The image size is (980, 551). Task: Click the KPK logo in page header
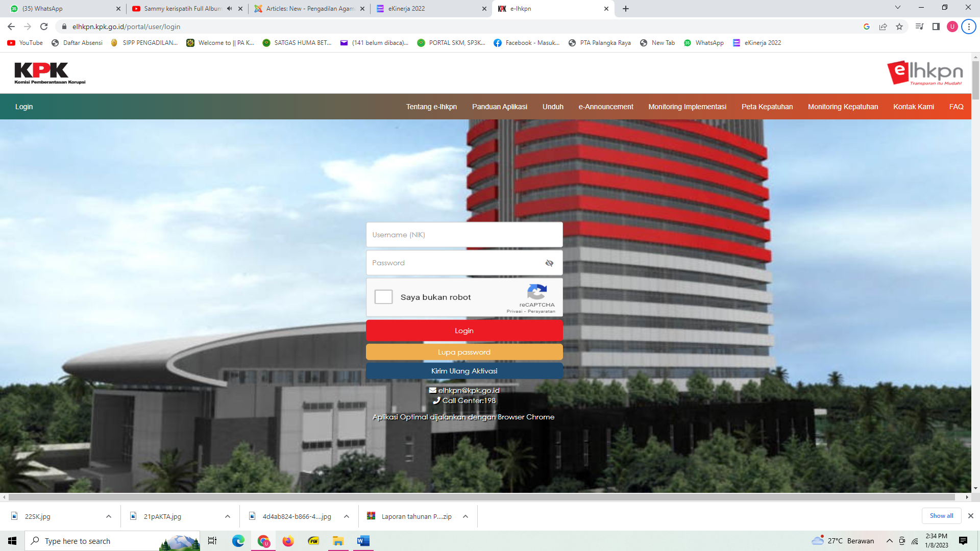50,73
